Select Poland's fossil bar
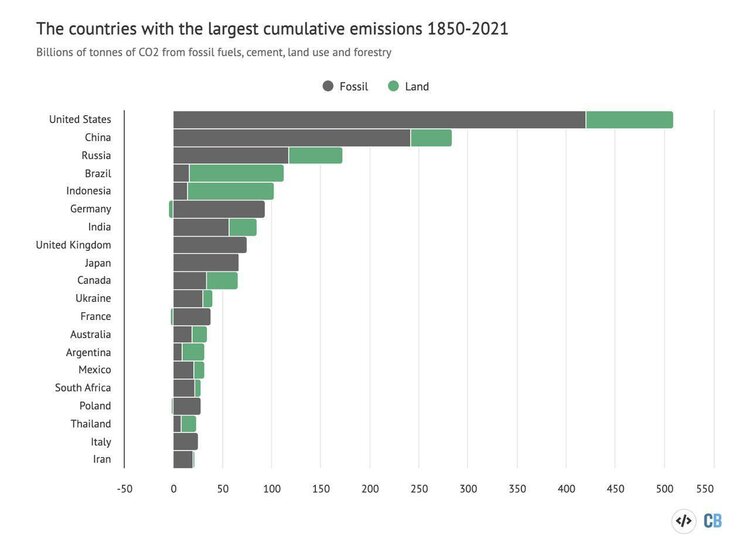The height and width of the screenshot is (545, 750). (187, 406)
